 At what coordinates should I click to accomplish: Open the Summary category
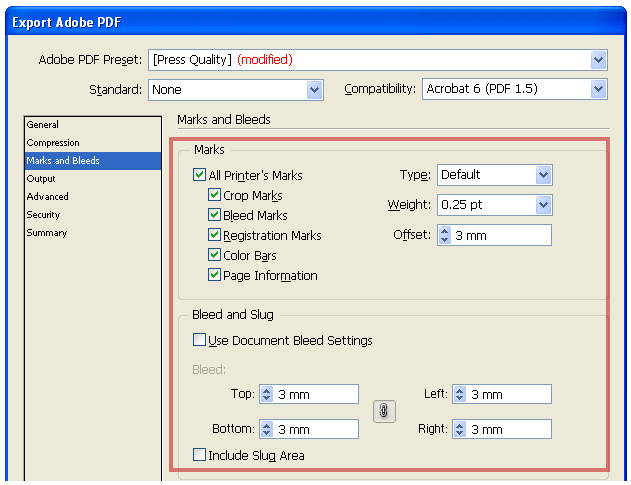pos(47,233)
